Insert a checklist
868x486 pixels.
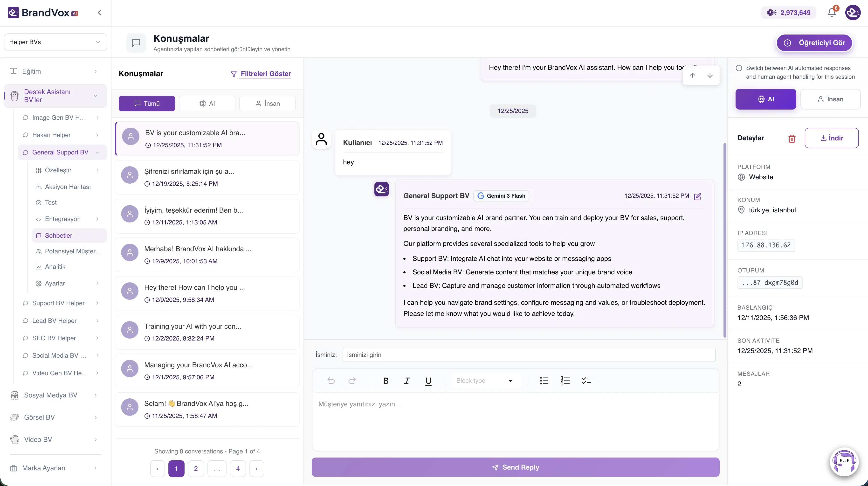[587, 381]
